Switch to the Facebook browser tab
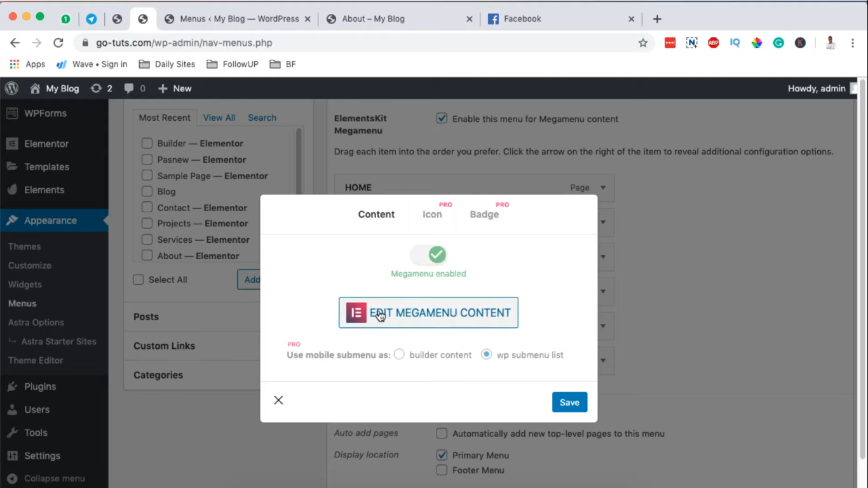This screenshot has height=488, width=868. [561, 19]
